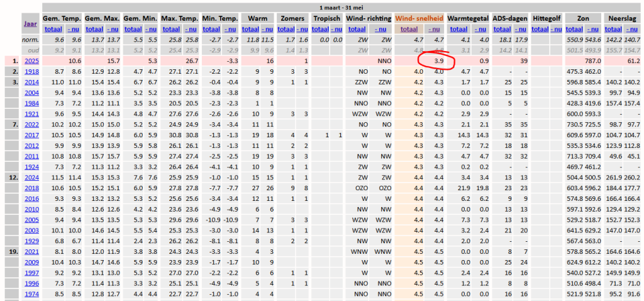Open the 1974 year link
Image resolution: width=644 pixels, height=301 pixels.
(31, 294)
